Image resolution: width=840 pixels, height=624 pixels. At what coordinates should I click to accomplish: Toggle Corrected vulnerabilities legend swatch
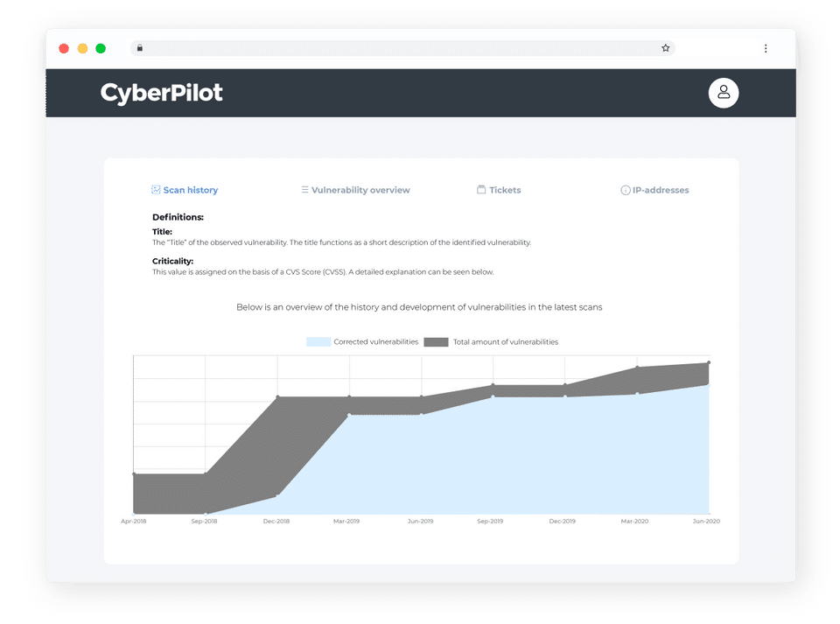click(318, 341)
